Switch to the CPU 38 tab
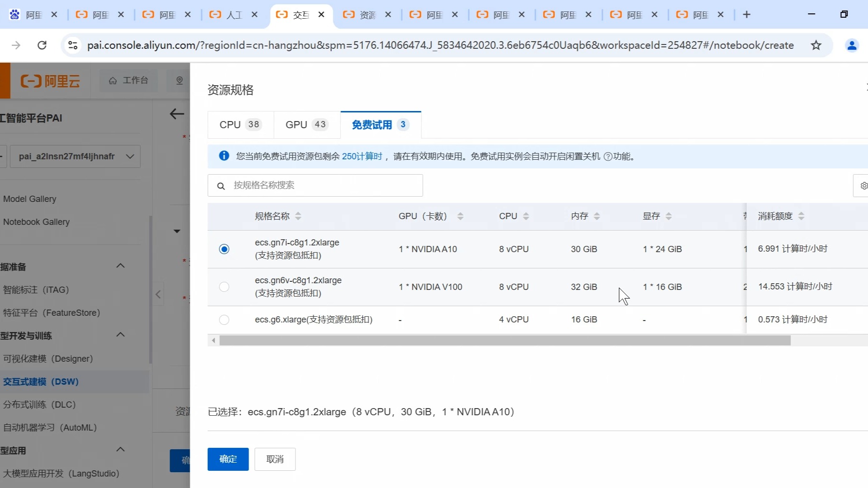868x488 pixels. click(x=240, y=125)
